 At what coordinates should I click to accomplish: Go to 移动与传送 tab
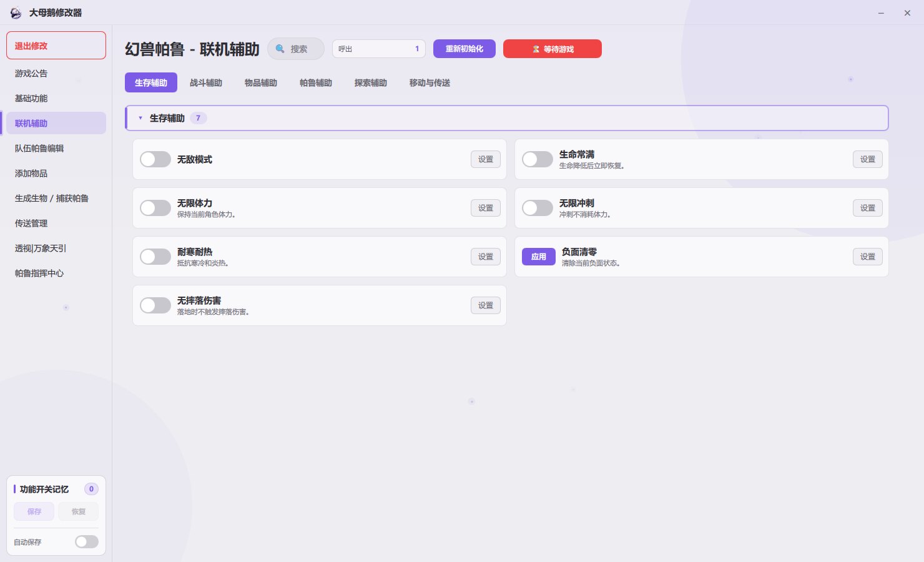(430, 82)
